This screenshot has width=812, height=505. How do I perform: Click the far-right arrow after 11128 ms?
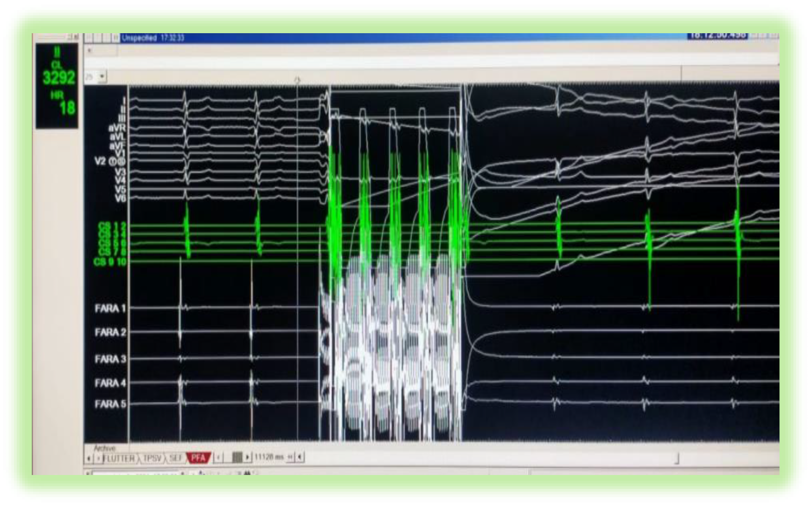(x=300, y=457)
